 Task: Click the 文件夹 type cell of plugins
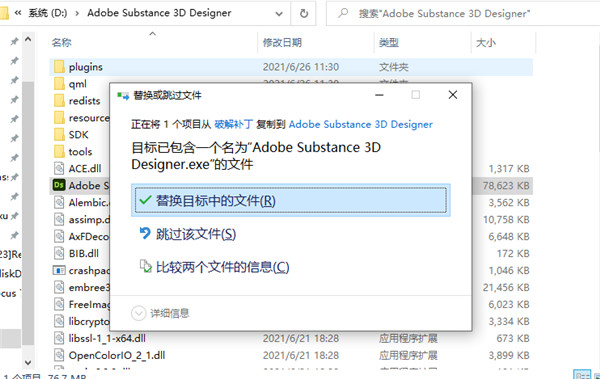[394, 67]
